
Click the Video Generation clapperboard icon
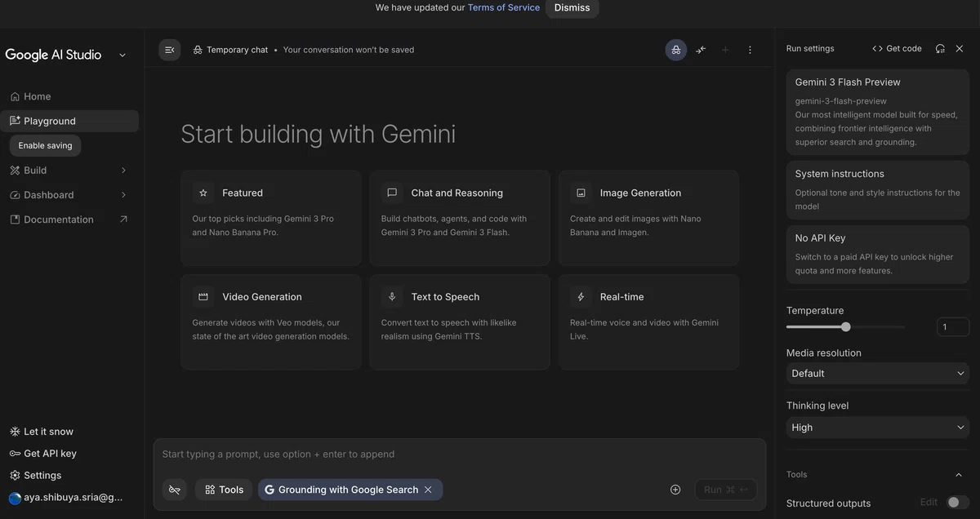[x=203, y=297]
